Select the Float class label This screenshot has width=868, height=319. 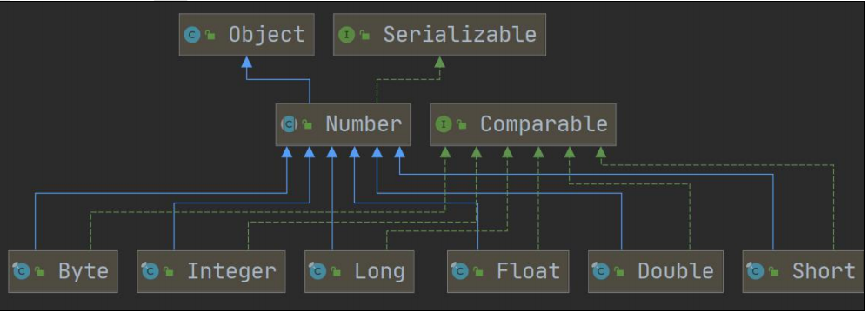click(528, 271)
